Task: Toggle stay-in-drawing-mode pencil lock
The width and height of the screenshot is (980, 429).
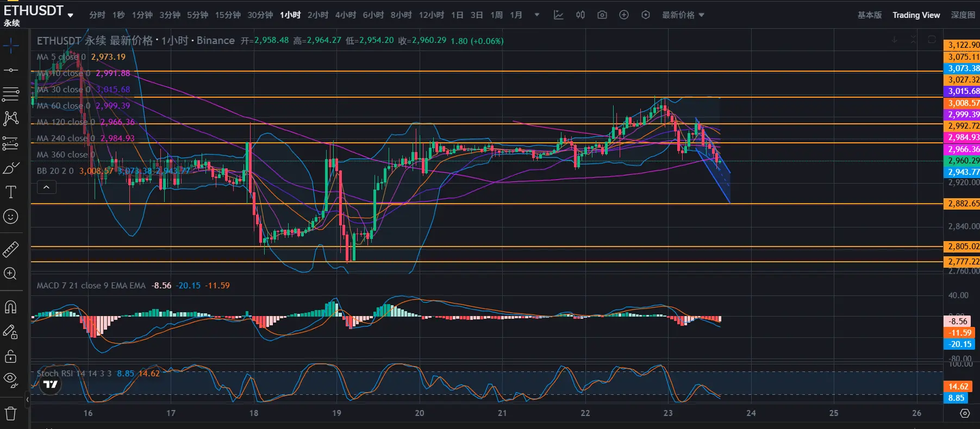Action: [x=11, y=332]
